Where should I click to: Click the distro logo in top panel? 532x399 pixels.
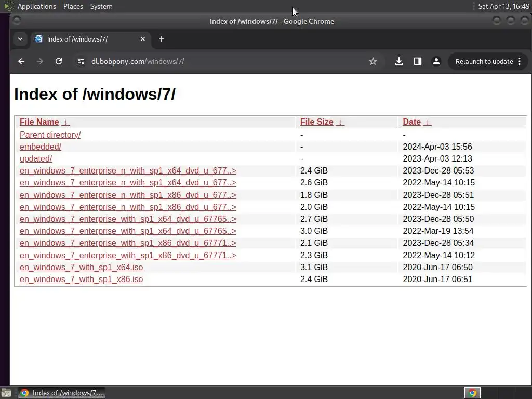(x=8, y=6)
